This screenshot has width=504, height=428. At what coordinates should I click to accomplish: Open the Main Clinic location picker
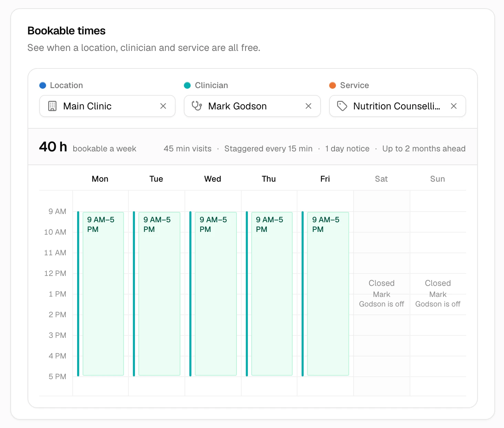pos(107,106)
